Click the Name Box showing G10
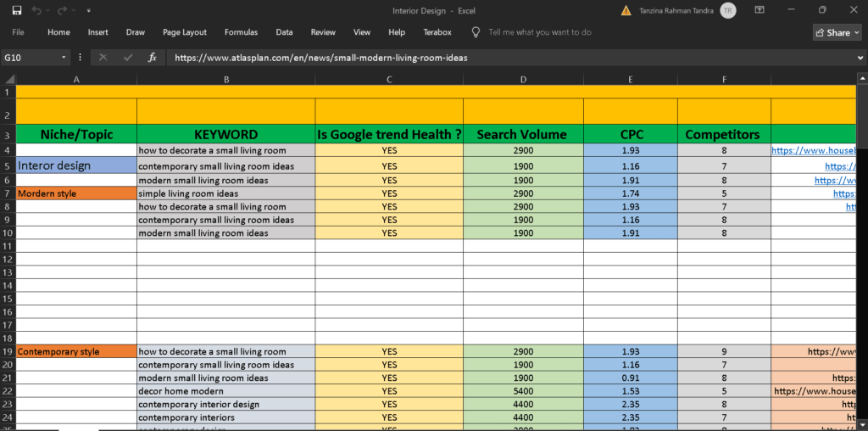The height and width of the screenshot is (431, 868). click(31, 58)
